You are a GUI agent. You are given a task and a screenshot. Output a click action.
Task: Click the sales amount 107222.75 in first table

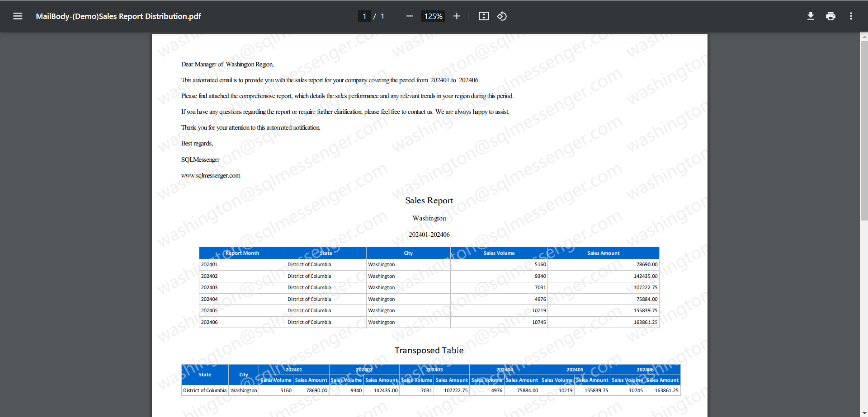tap(646, 287)
